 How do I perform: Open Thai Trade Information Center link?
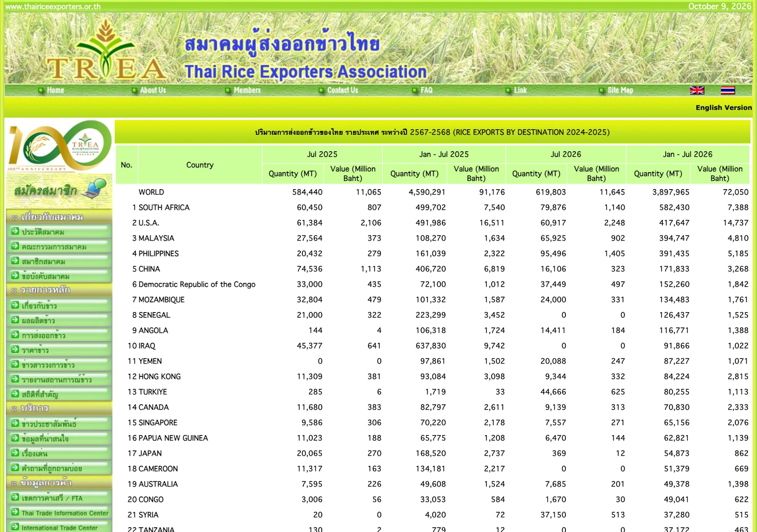click(x=59, y=513)
